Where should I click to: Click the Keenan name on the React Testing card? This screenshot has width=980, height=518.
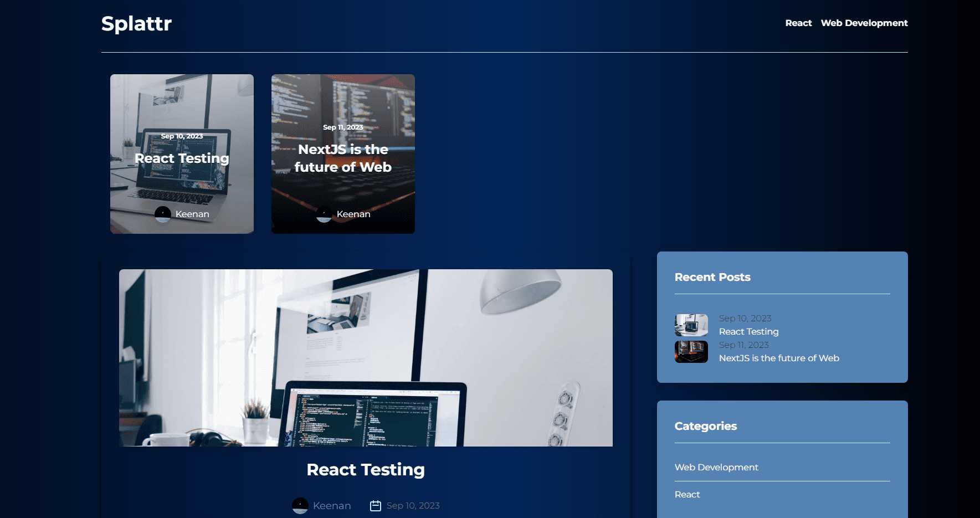(192, 214)
